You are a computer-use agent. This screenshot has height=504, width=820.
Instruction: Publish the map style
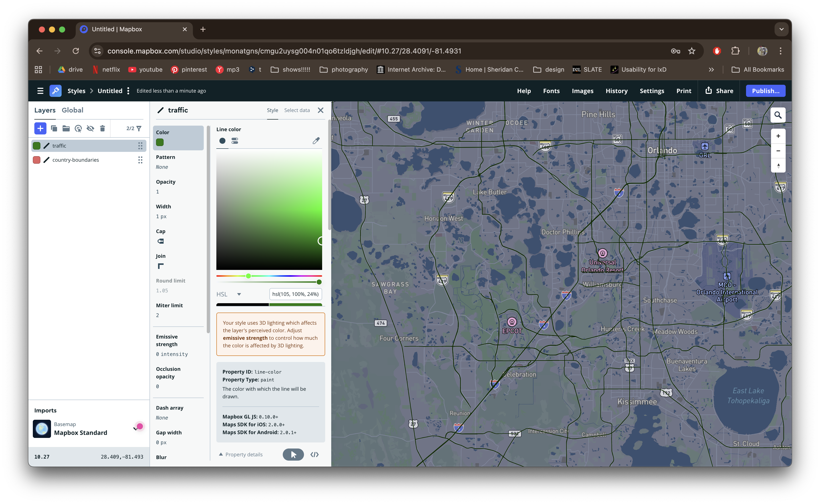(765, 90)
